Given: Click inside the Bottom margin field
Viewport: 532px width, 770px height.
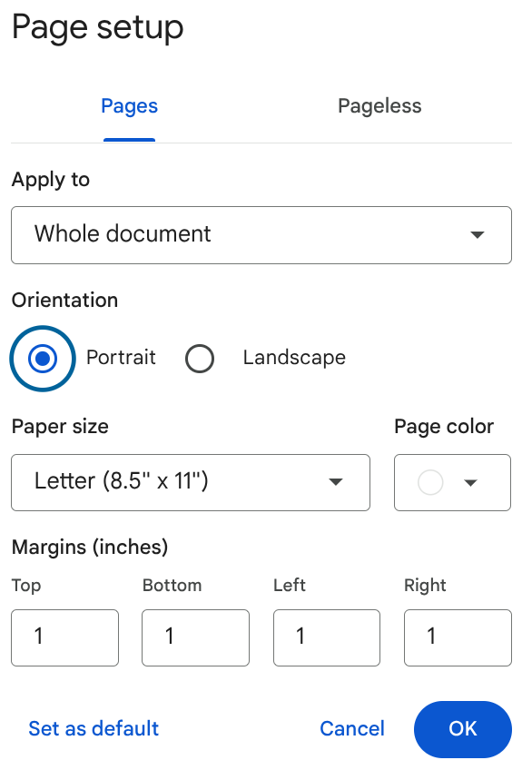Looking at the screenshot, I should (195, 637).
